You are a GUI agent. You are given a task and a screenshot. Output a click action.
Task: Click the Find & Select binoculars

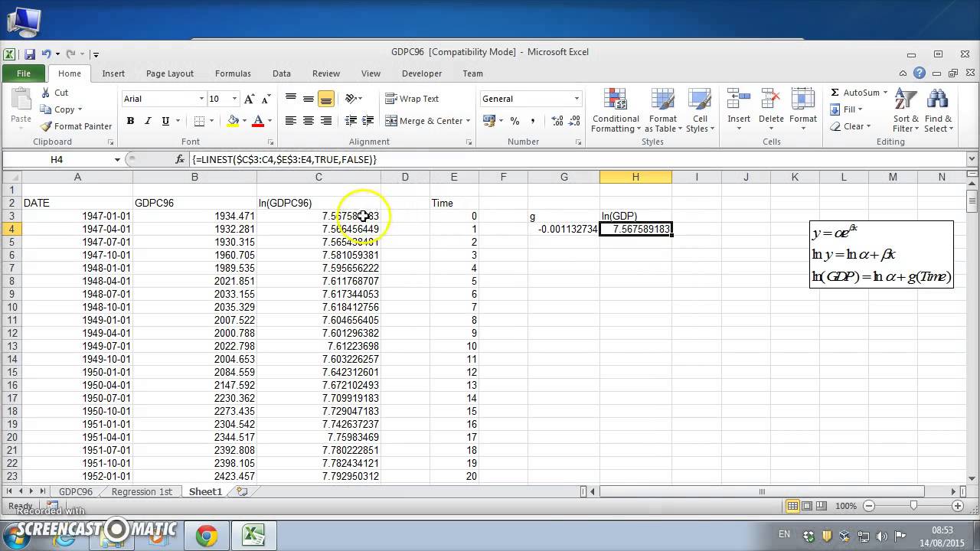938,99
